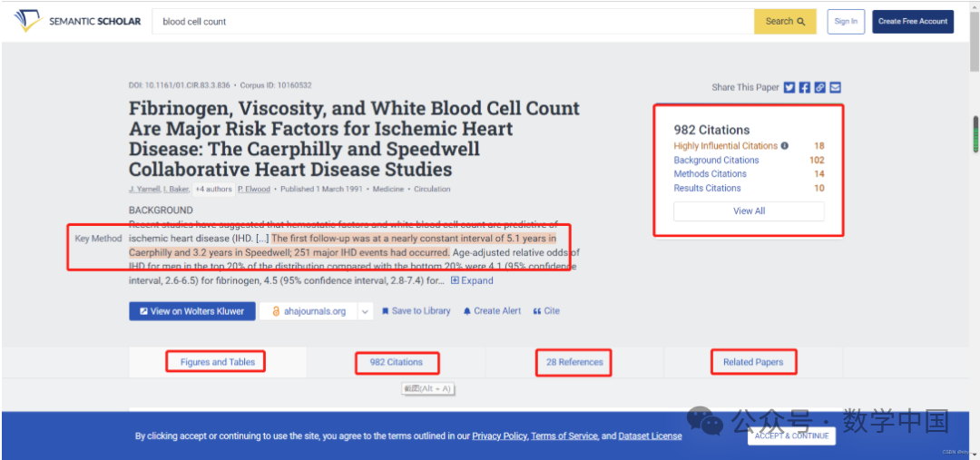Open the Terms of Service link
This screenshot has height=460, width=980.
click(564, 436)
